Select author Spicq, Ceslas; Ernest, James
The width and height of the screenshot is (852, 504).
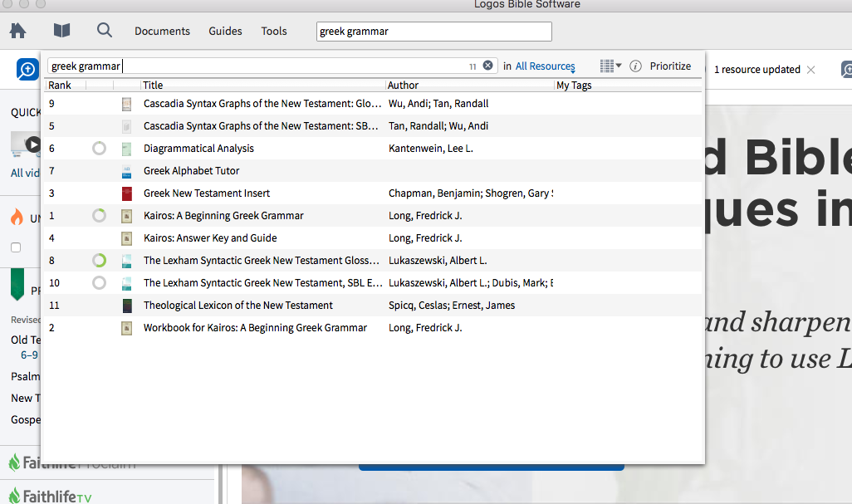coord(452,306)
